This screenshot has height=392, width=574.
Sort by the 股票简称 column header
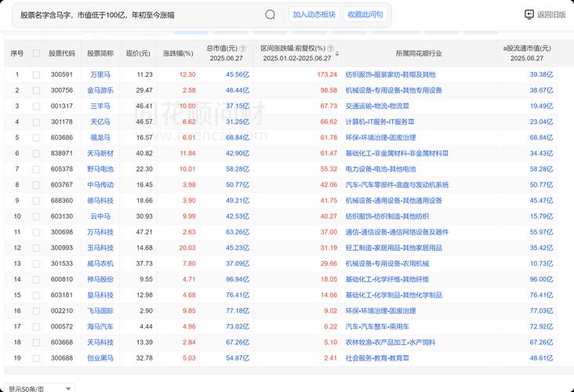pos(100,53)
